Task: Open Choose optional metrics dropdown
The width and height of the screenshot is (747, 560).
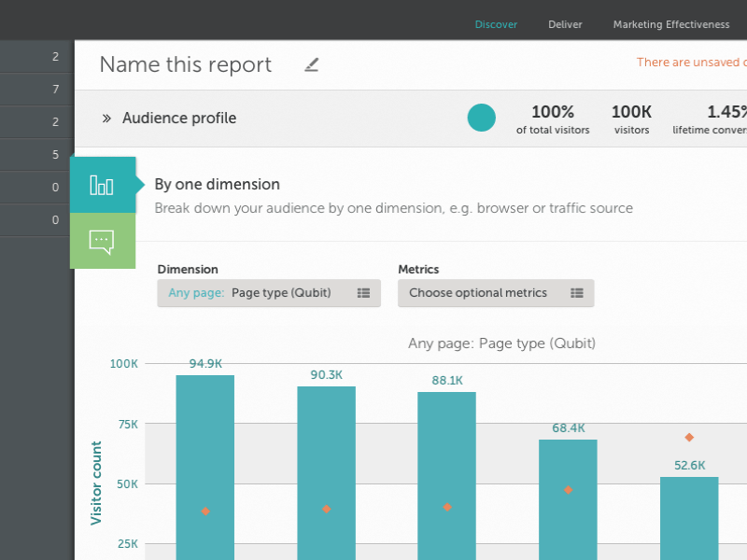Action: pyautogui.click(x=496, y=293)
